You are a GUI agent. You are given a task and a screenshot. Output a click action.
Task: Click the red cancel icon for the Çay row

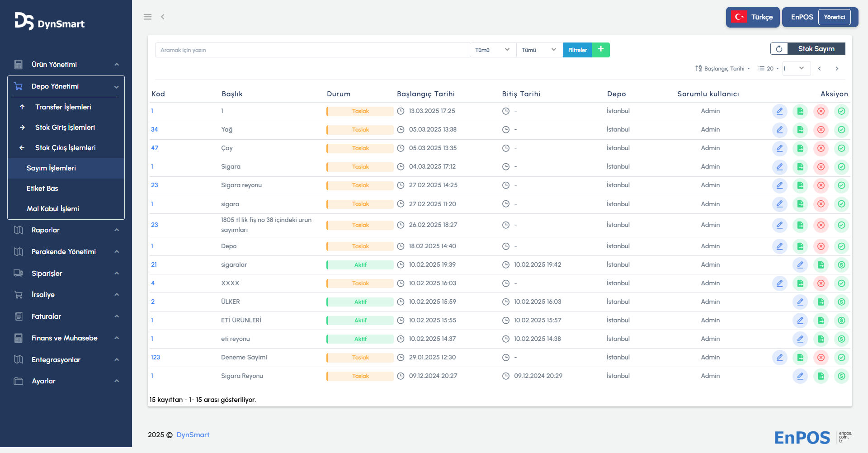(x=821, y=148)
